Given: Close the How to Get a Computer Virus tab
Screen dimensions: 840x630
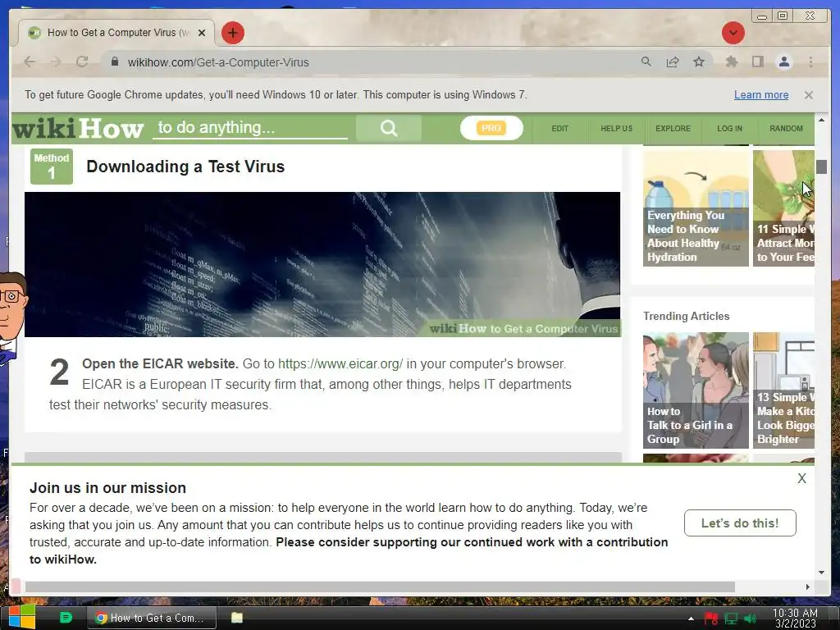Looking at the screenshot, I should pos(202,33).
